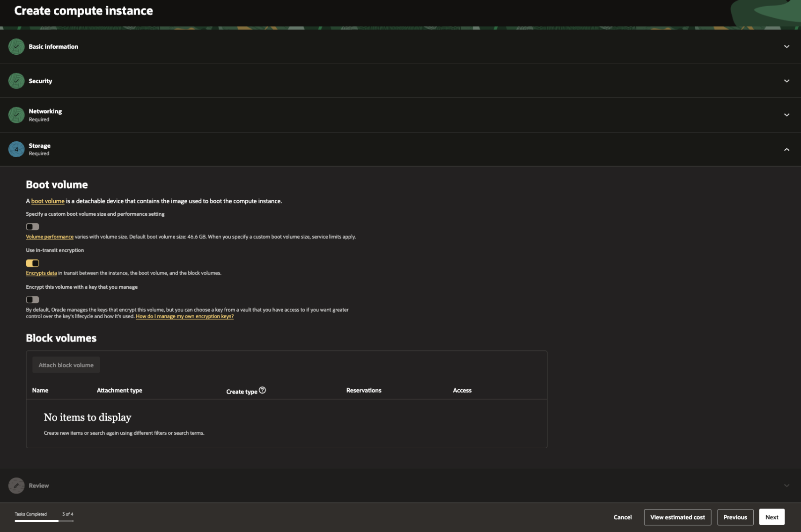Click View estimated cost button
The height and width of the screenshot is (532, 801).
[x=677, y=517]
